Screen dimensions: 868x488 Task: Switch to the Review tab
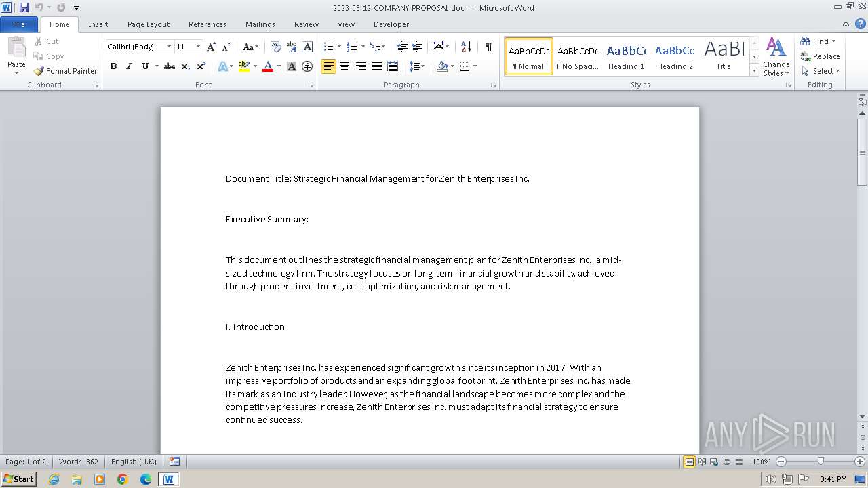tap(307, 24)
